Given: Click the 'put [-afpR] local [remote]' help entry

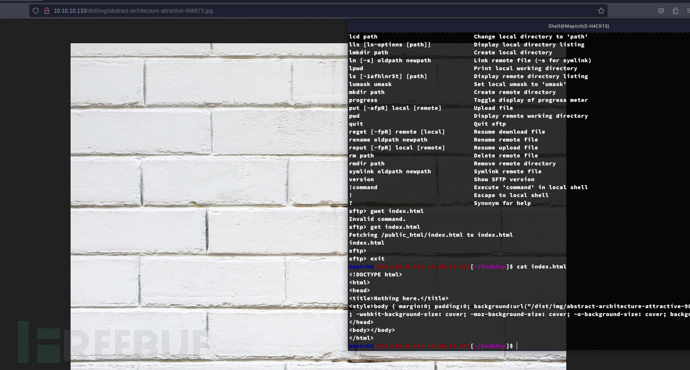Looking at the screenshot, I should point(395,108).
